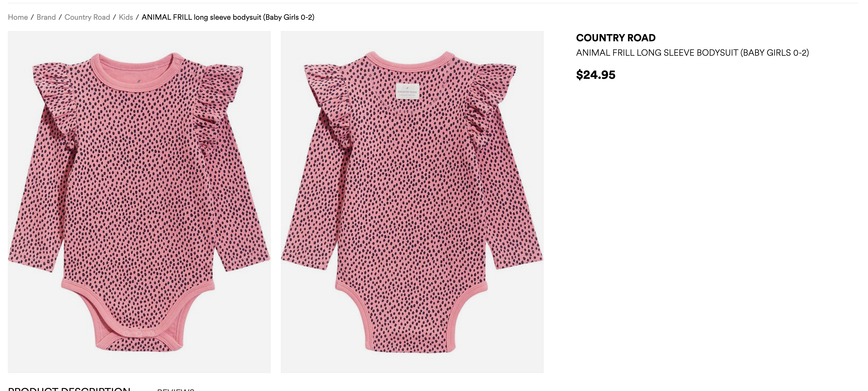Click the slash separator after Home
The height and width of the screenshot is (391, 868).
pos(32,17)
